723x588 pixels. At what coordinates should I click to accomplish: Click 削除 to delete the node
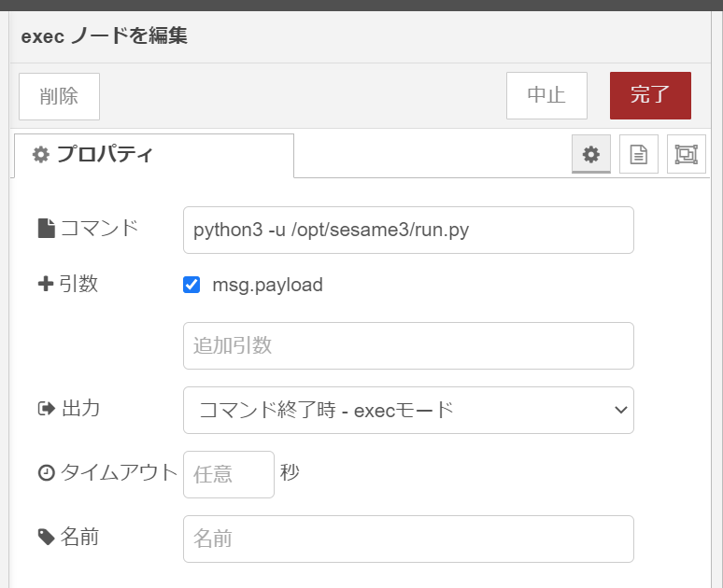[59, 96]
